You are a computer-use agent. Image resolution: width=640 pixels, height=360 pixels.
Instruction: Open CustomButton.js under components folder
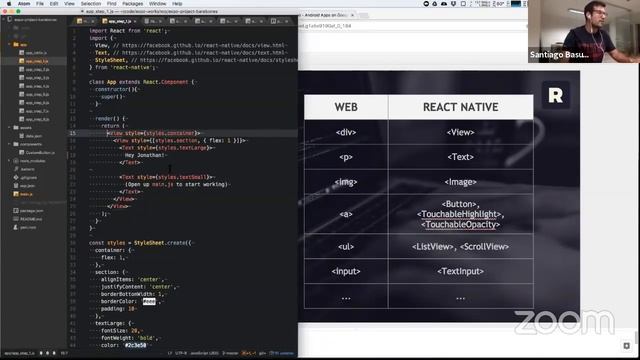tap(40, 152)
